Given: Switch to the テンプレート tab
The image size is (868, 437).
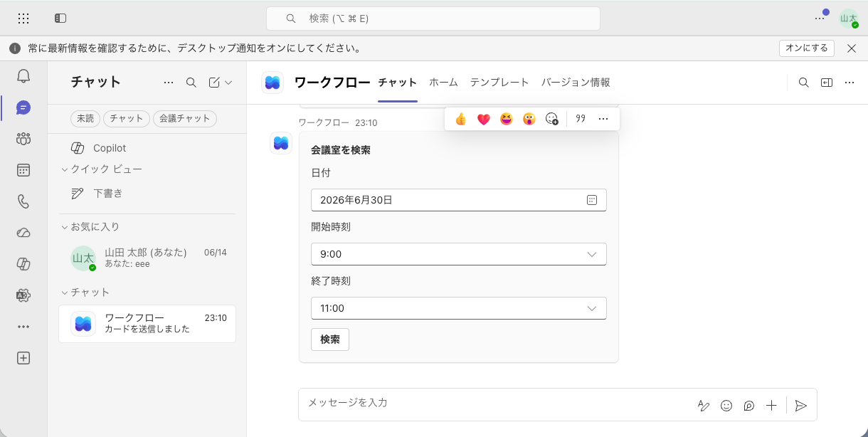Looking at the screenshot, I should click(x=499, y=83).
